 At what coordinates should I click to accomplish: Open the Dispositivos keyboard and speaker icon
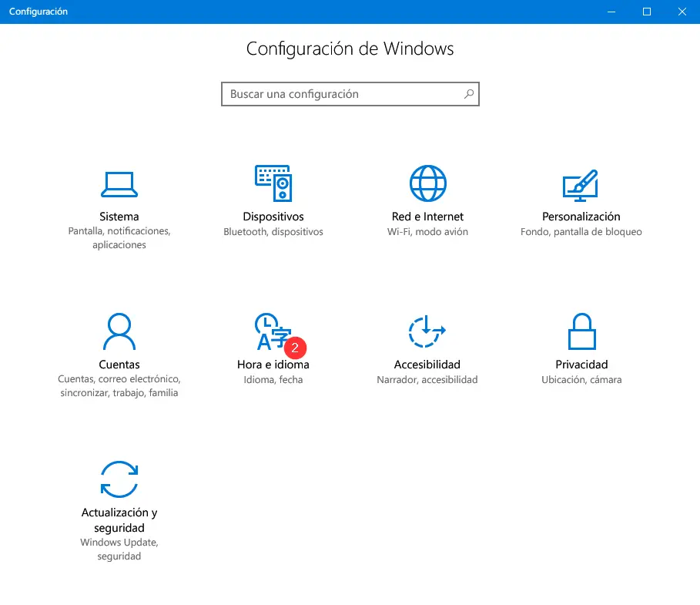pyautogui.click(x=273, y=183)
